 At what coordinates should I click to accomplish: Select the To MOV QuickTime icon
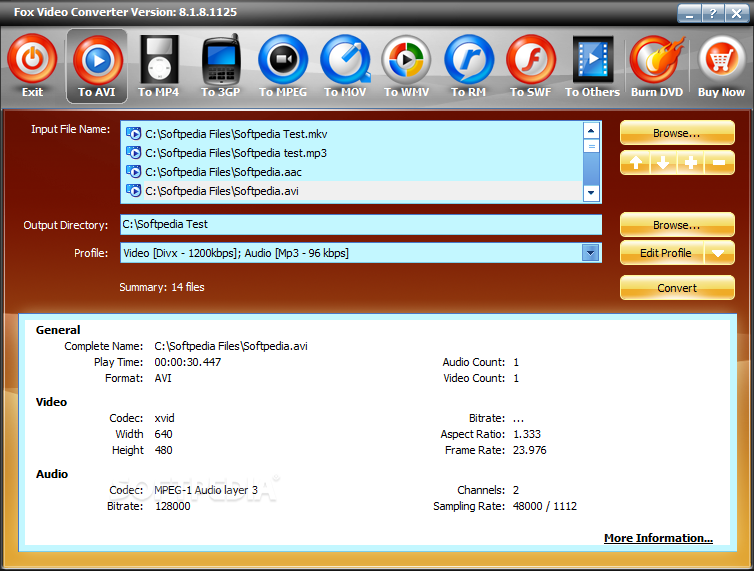click(x=345, y=59)
